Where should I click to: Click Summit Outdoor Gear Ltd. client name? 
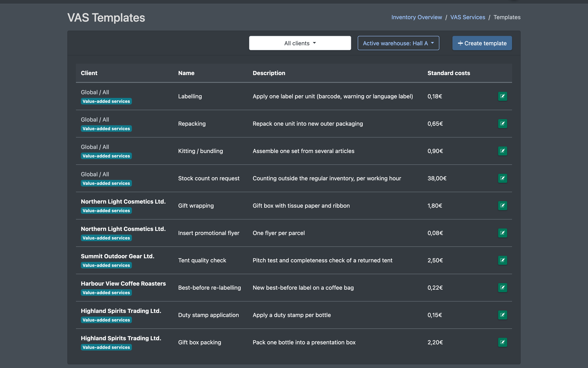click(118, 256)
